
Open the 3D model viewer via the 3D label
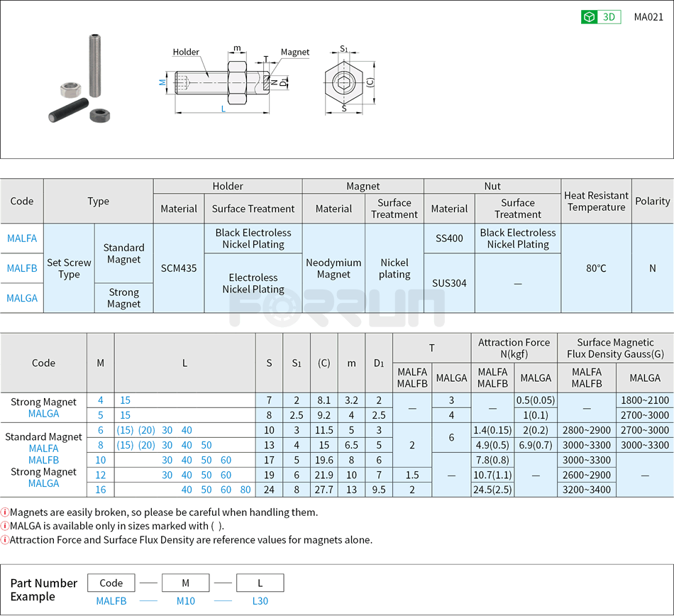pos(607,16)
